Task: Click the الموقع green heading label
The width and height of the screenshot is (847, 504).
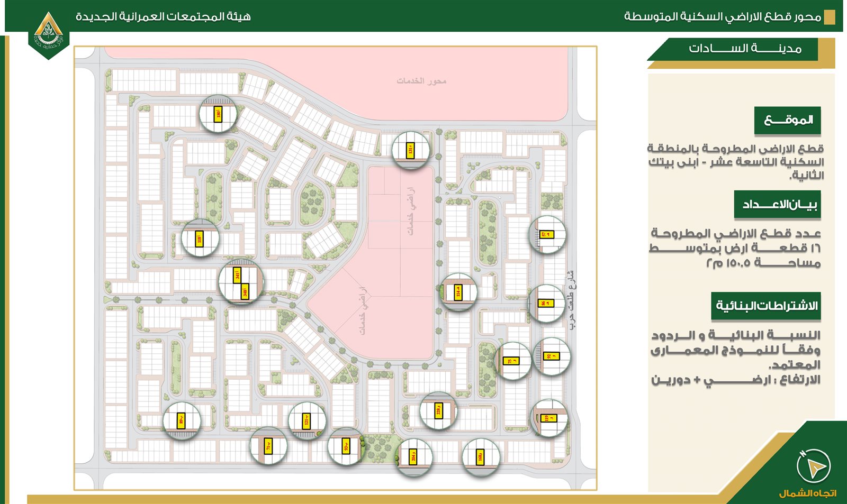Action: 787,121
